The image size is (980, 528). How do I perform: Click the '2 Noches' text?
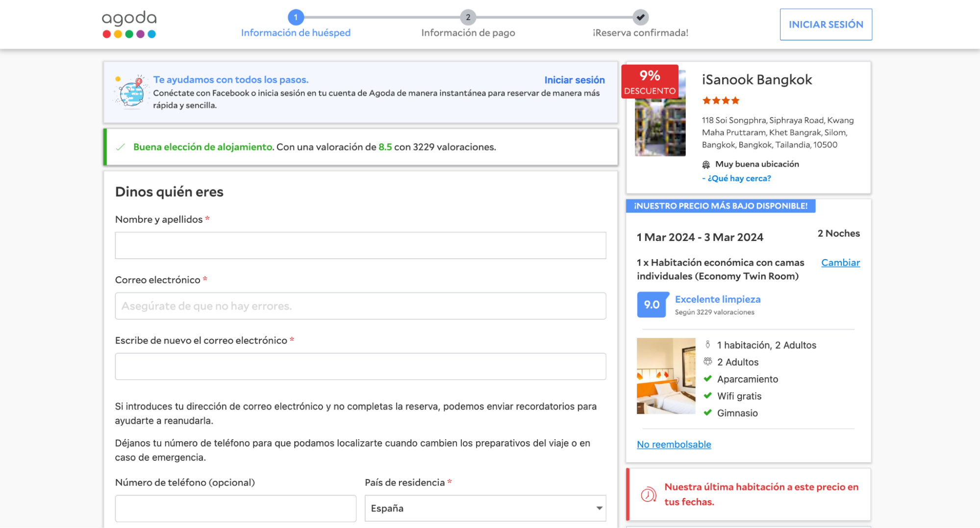[x=838, y=234]
